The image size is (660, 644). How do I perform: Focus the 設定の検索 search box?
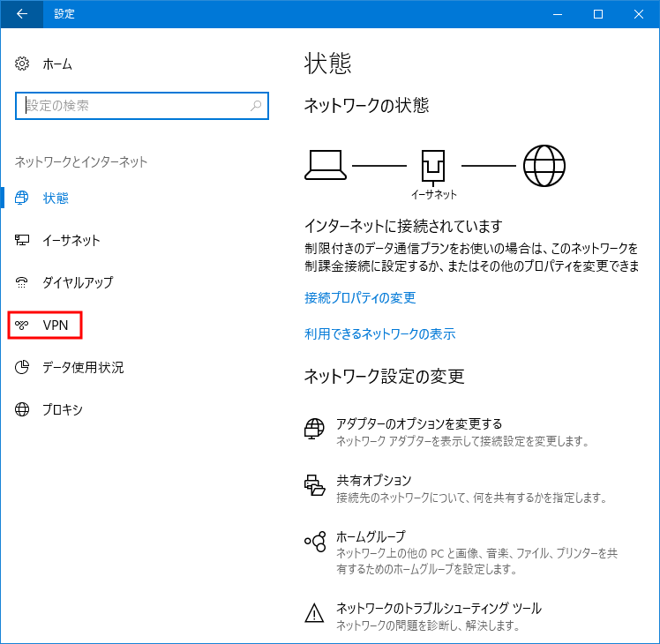(132, 106)
